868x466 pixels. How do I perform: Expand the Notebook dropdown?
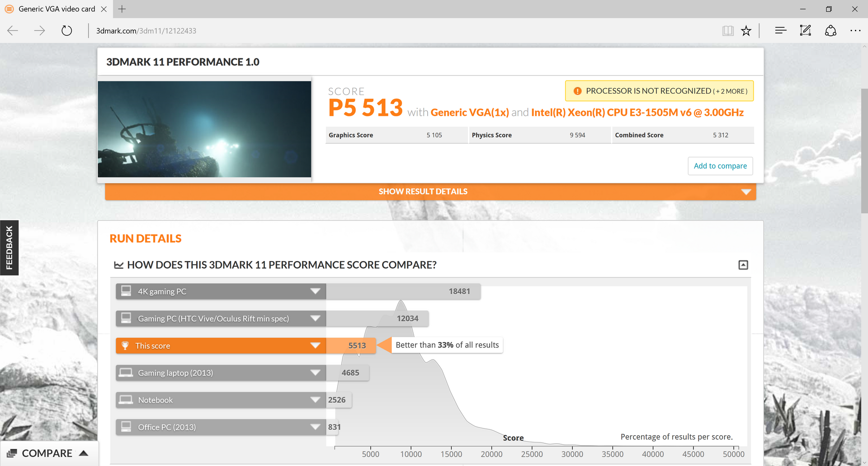pos(316,400)
